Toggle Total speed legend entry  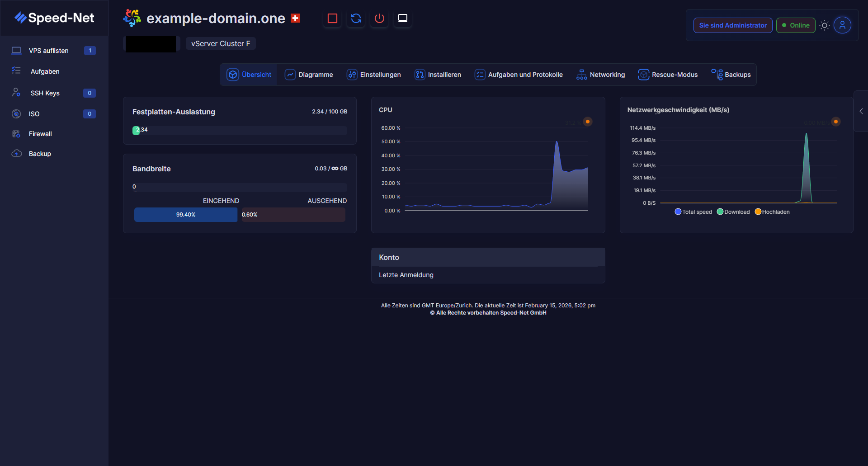pyautogui.click(x=693, y=212)
